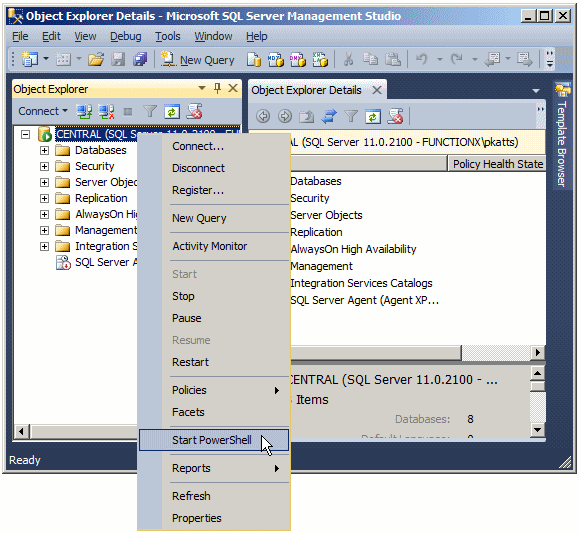The height and width of the screenshot is (534, 579).
Task: Click Restart in context menu
Action: (x=214, y=362)
